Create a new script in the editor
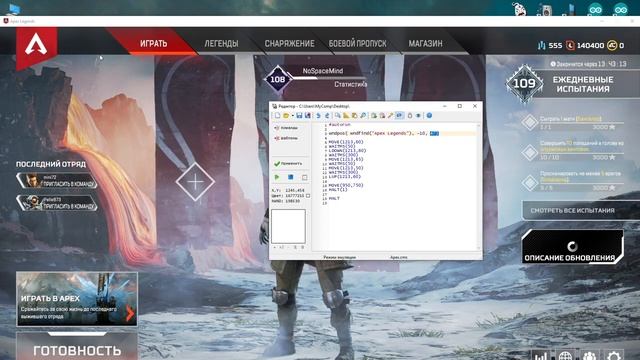This screenshot has width=640, height=360. 278,116
